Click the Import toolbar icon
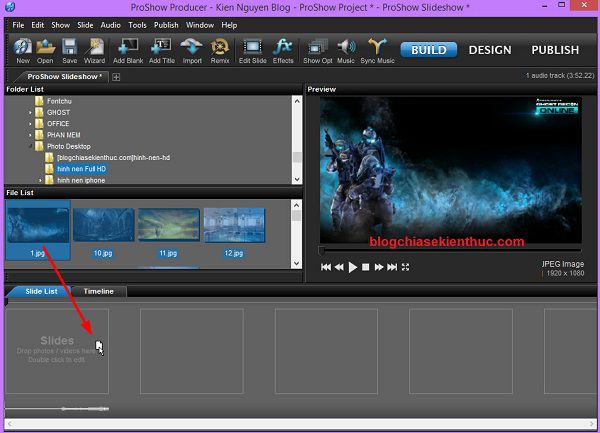The width and height of the screenshot is (600, 433). tap(192, 50)
